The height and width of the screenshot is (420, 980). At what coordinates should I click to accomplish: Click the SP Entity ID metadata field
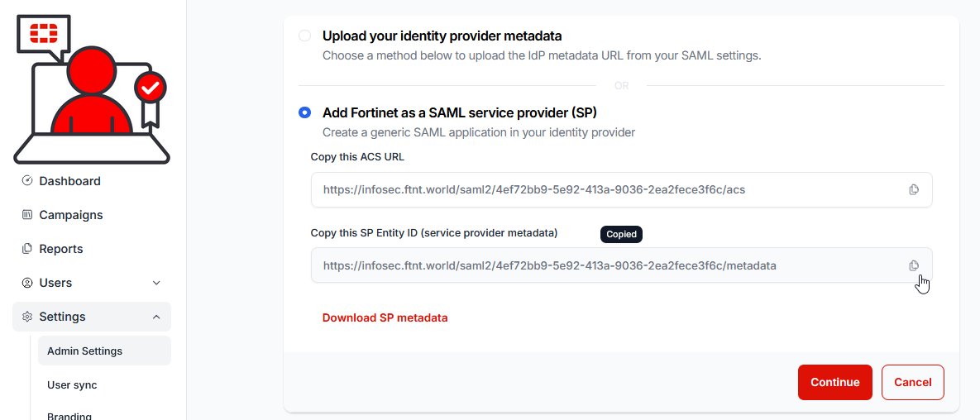[x=622, y=265]
